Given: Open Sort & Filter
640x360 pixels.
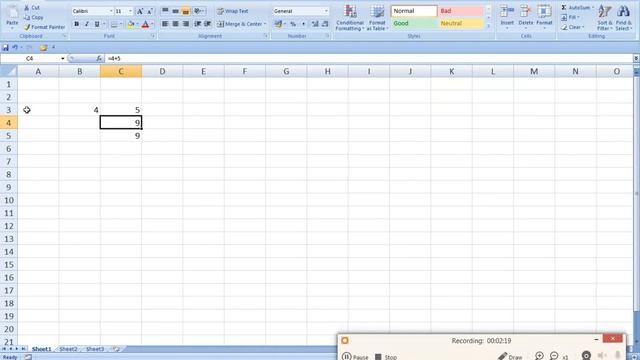Looking at the screenshot, I should [604, 18].
